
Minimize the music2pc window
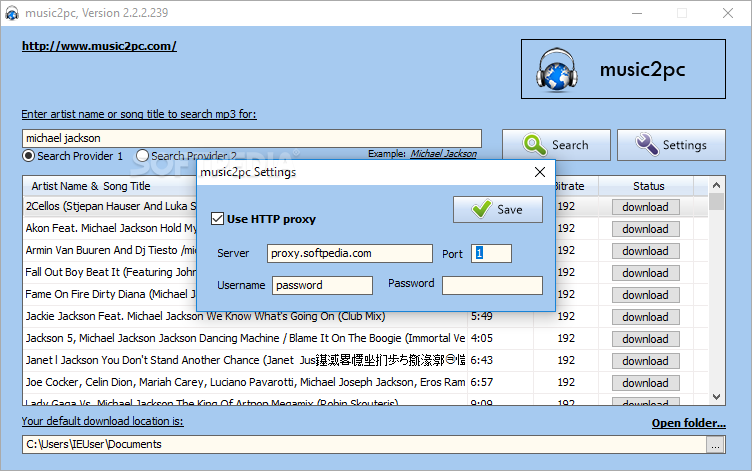point(637,13)
